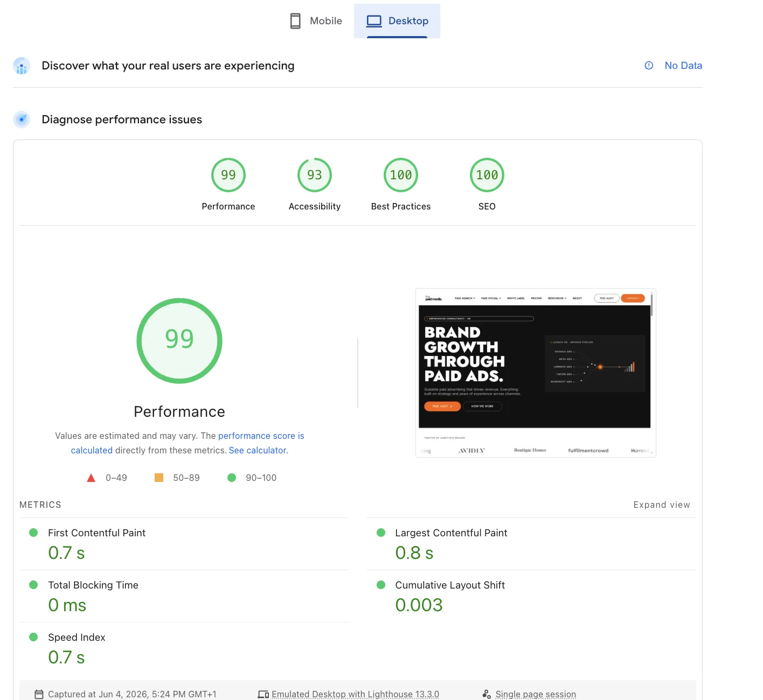Click the green circle 90–100 legend icon
Screen dimensions: 763x700
tap(232, 478)
